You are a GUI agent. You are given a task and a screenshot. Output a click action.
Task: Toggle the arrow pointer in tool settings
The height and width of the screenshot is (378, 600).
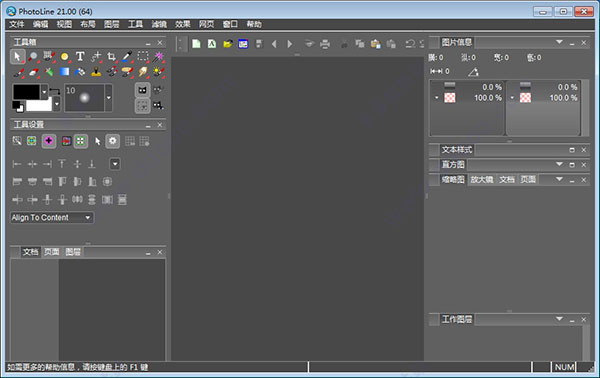98,141
